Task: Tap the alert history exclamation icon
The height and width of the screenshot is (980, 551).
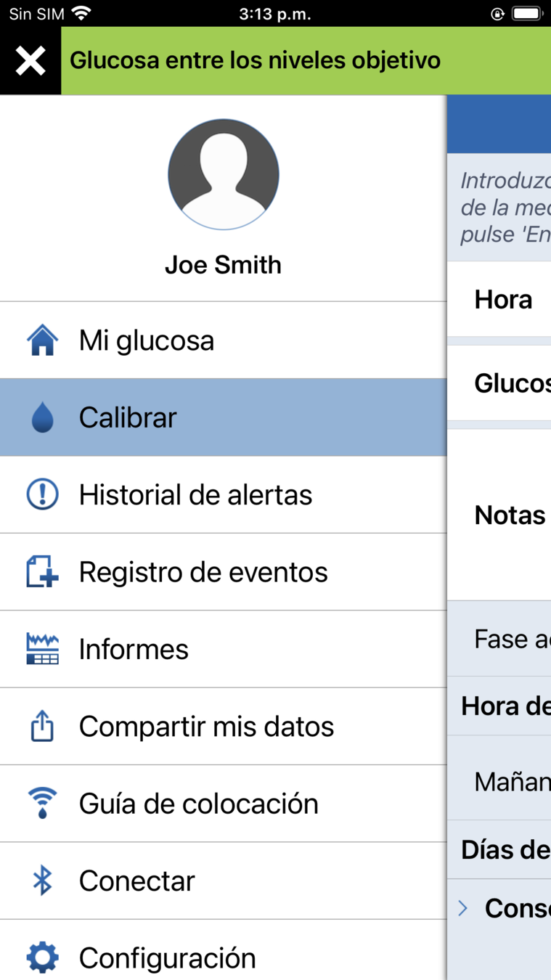Action: 42,495
